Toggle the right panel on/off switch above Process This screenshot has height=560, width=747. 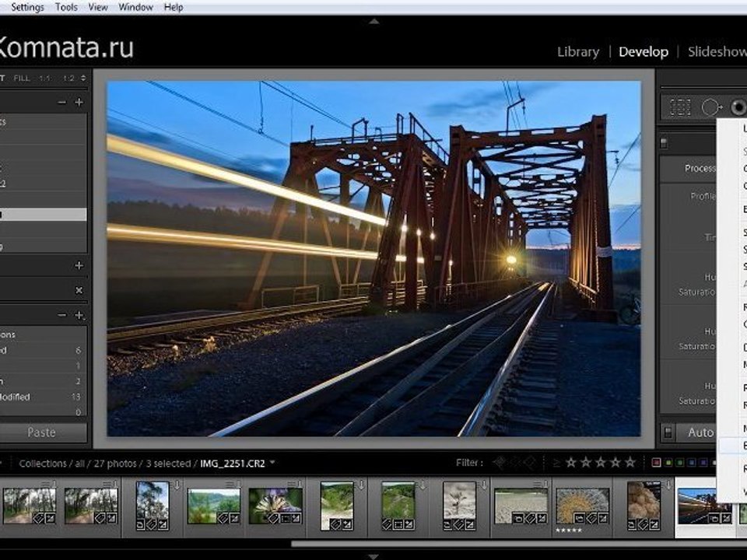pyautogui.click(x=664, y=142)
